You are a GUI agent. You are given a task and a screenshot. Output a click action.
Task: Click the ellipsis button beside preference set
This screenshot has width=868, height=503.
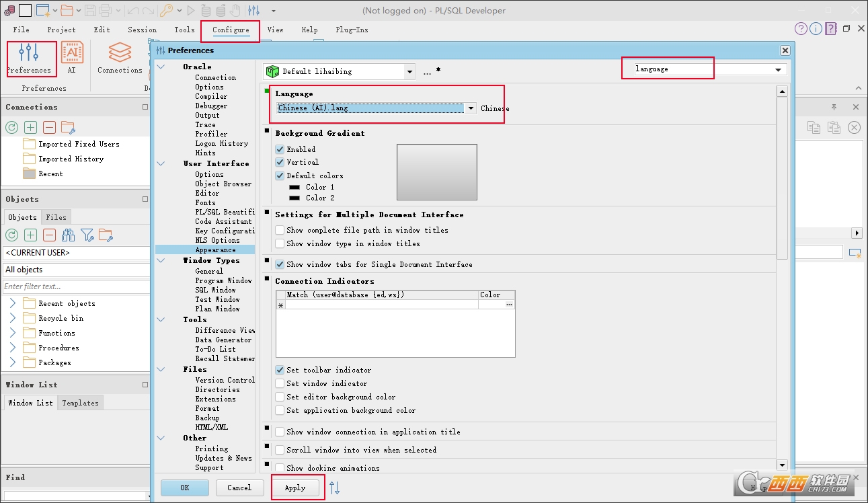427,71
